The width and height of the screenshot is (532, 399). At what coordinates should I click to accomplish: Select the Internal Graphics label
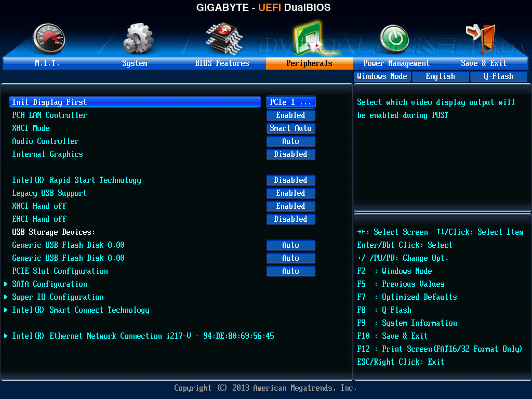(47, 154)
